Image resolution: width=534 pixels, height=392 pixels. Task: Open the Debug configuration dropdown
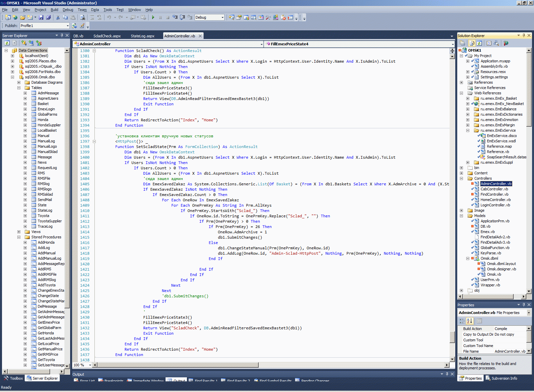222,17
